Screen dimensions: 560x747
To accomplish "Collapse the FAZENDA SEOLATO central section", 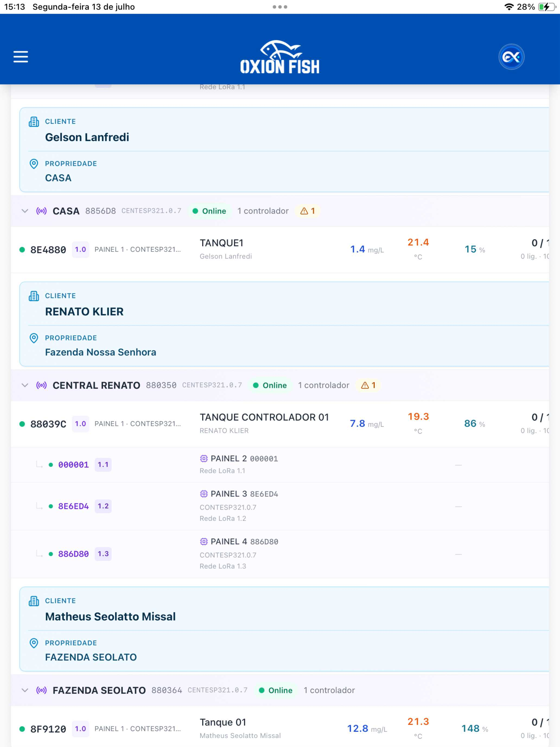I will pos(25,690).
